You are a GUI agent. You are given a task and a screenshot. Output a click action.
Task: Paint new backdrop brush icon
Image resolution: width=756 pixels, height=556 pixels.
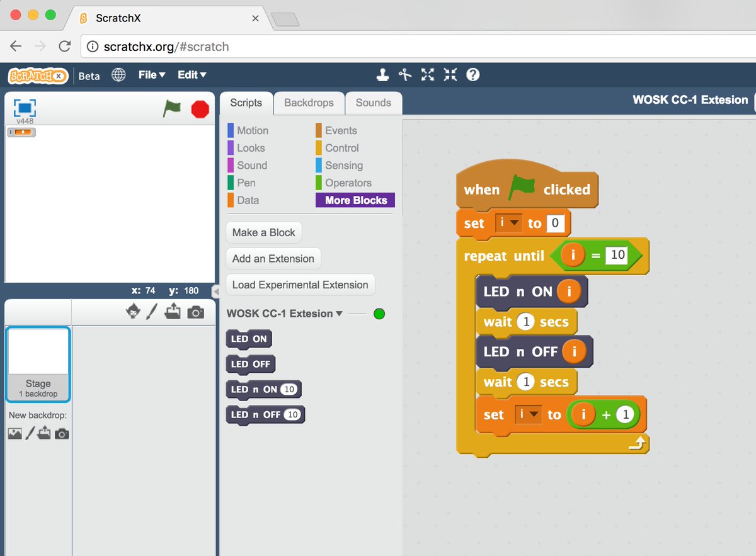[30, 433]
